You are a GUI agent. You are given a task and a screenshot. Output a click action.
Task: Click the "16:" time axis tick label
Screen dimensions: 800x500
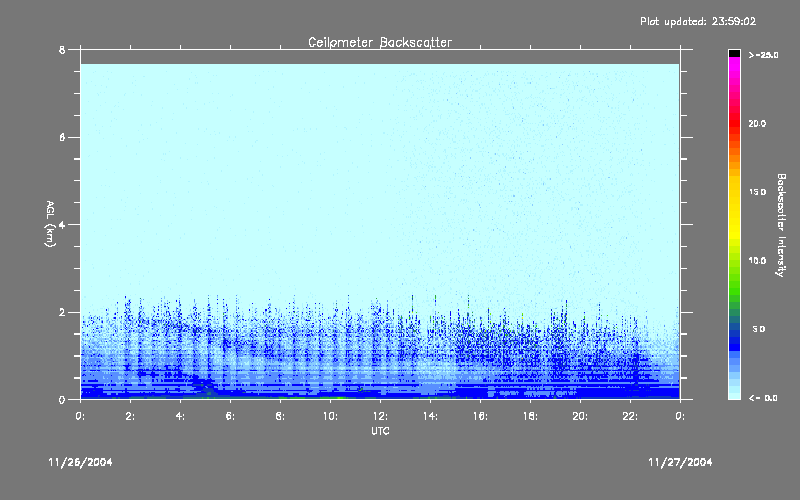point(480,416)
